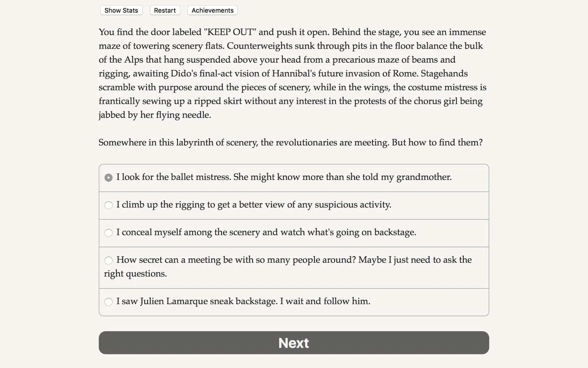Click the words 'right questions.' in the fourth option
Image resolution: width=588 pixels, height=368 pixels.
pos(135,274)
